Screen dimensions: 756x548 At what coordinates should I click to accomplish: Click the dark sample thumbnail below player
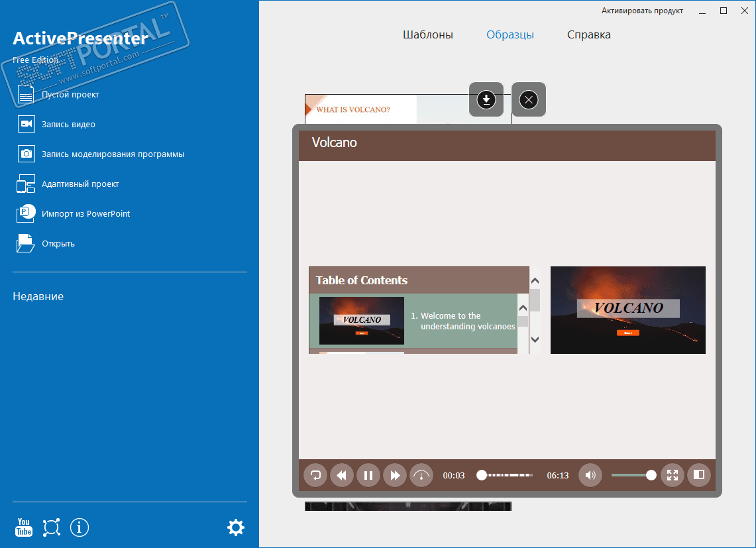[x=408, y=506]
